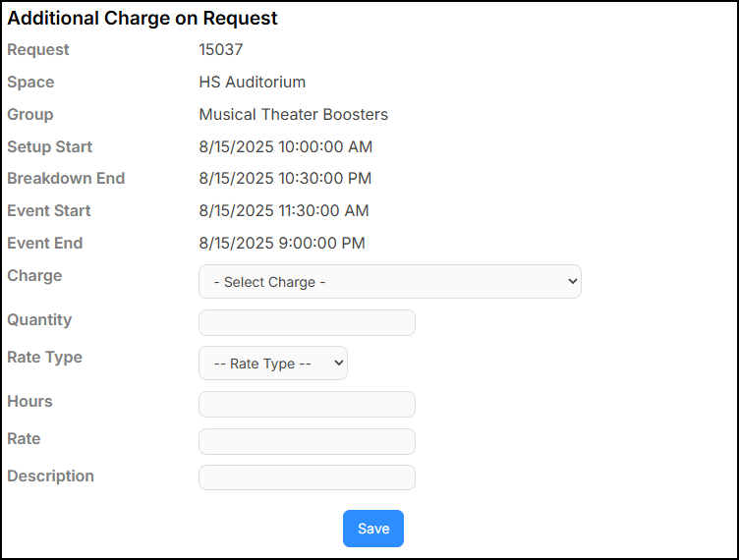This screenshot has height=560, width=739.
Task: Click the blue Save button
Action: pyautogui.click(x=373, y=529)
